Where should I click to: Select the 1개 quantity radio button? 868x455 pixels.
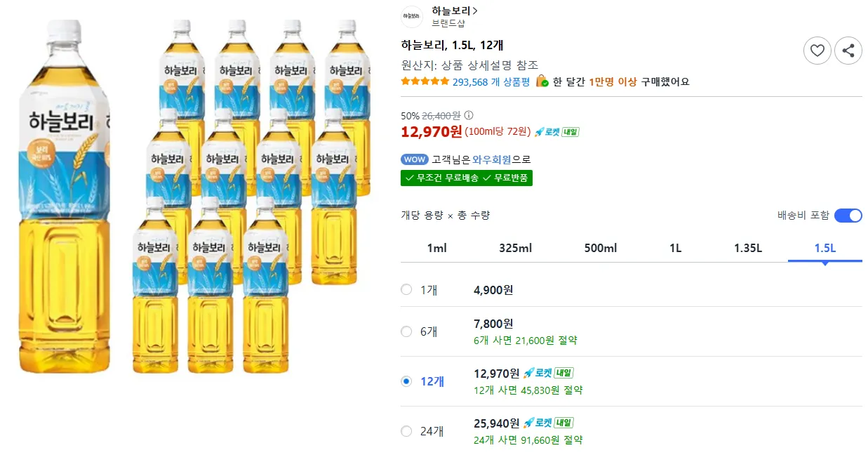click(406, 290)
